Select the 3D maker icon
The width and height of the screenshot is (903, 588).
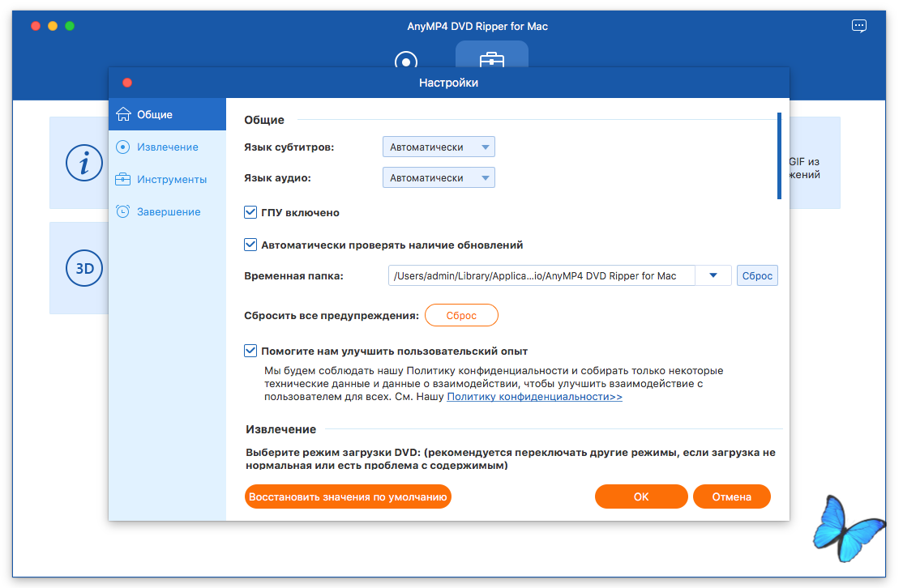point(84,269)
